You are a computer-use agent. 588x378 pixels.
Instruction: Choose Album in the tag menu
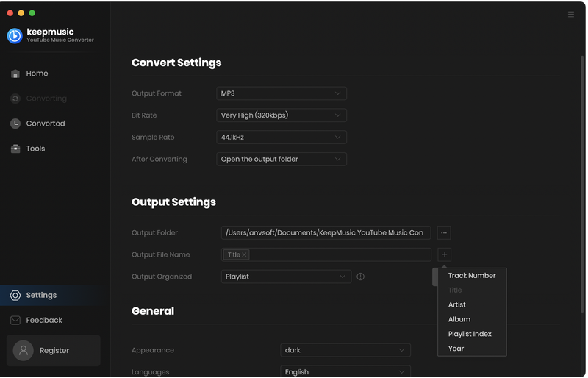click(x=472, y=319)
